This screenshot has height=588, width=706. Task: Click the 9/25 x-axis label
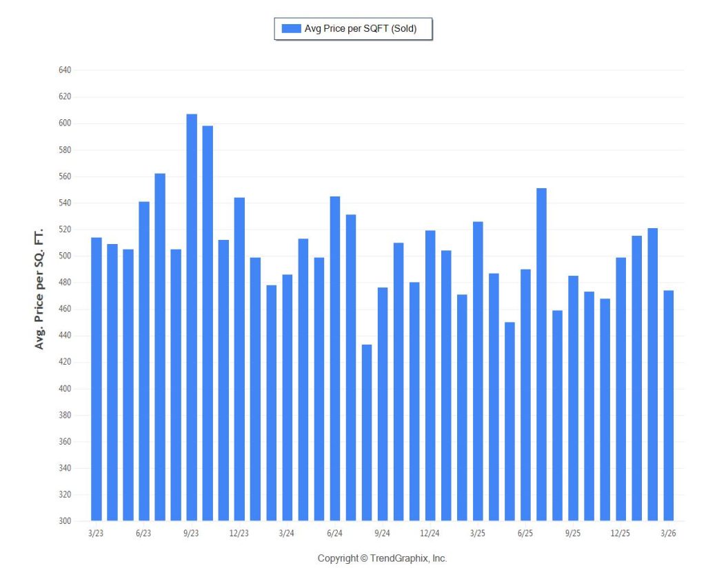coord(573,534)
